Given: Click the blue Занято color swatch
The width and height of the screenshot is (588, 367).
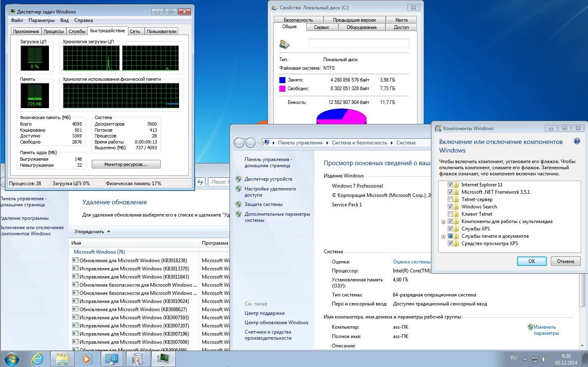Looking at the screenshot, I should [282, 80].
